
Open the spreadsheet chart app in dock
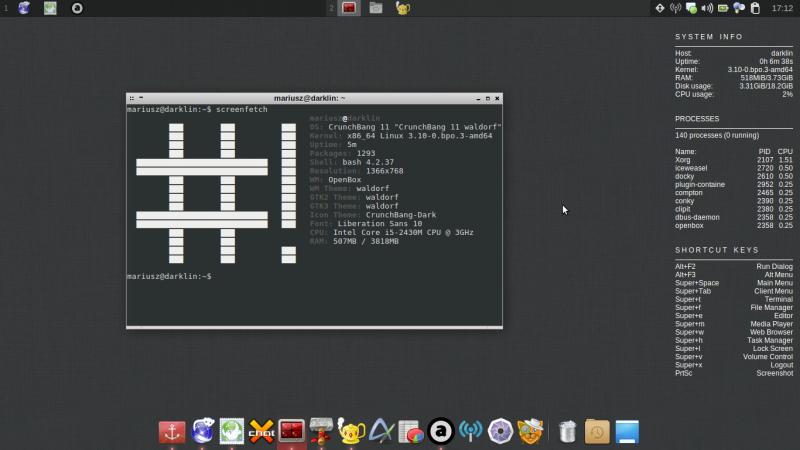(410, 431)
